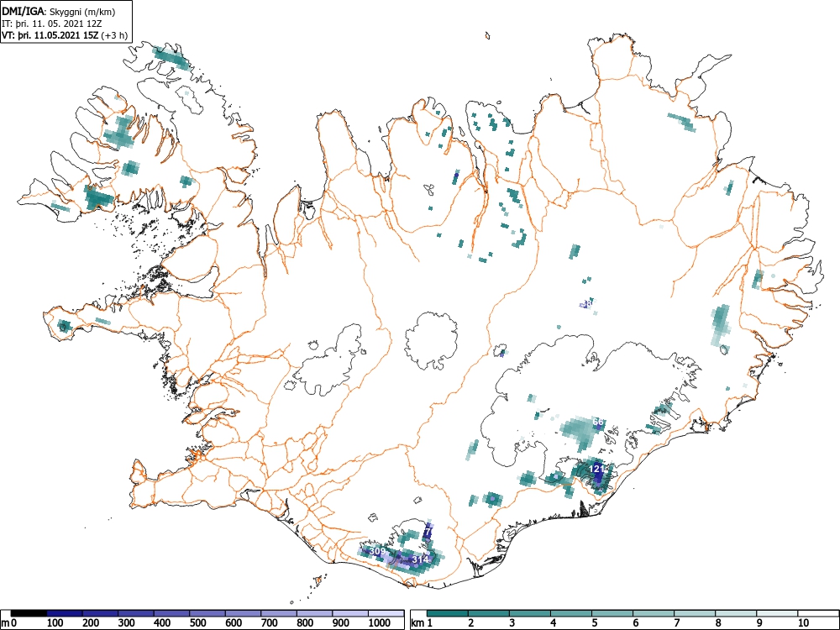The image size is (840, 630).
Task: Pick the 100–200 m dark blue legend swatch
Action: pyautogui.click(x=65, y=613)
